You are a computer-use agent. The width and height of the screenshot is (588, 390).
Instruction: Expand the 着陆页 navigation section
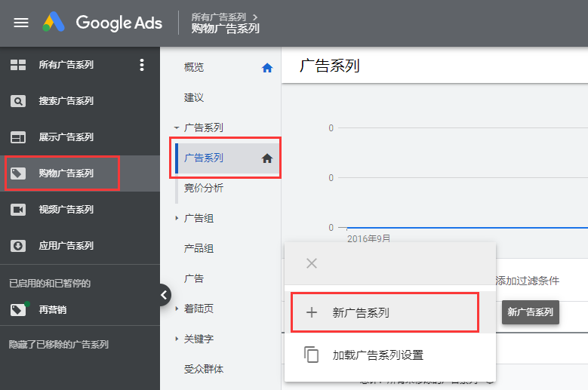point(177,309)
